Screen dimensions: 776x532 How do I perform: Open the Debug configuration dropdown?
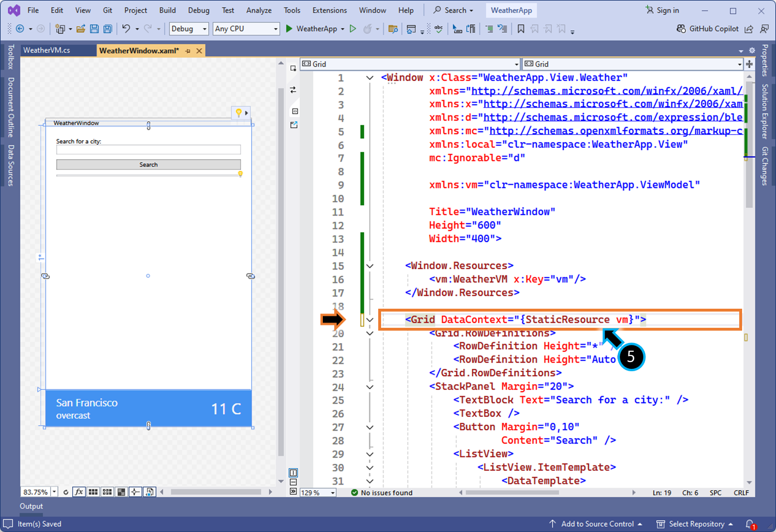point(189,29)
